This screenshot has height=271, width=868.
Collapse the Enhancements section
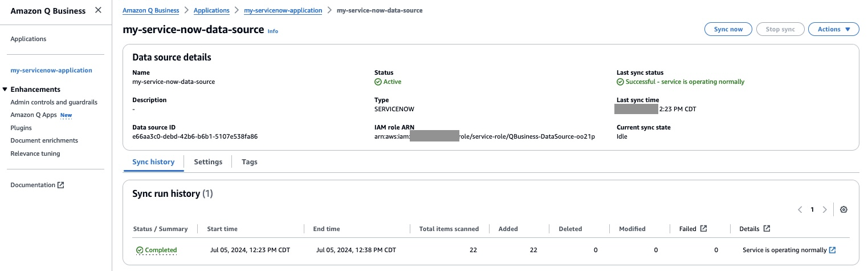point(5,90)
